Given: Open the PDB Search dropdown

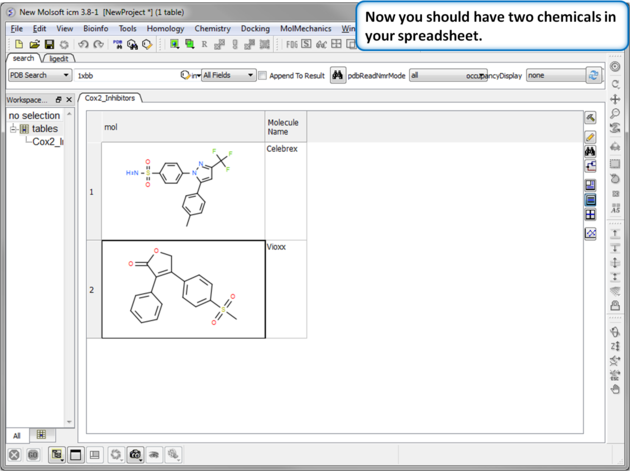Looking at the screenshot, I should click(39, 75).
